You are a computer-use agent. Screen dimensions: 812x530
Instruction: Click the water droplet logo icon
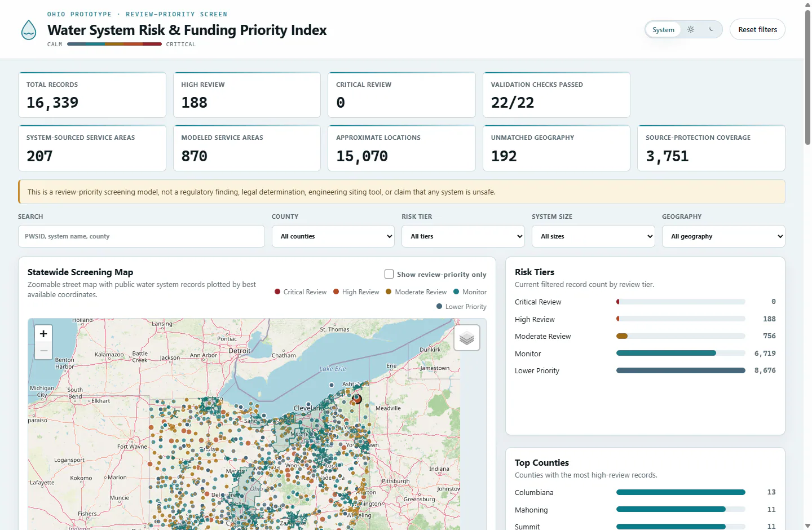tap(28, 30)
